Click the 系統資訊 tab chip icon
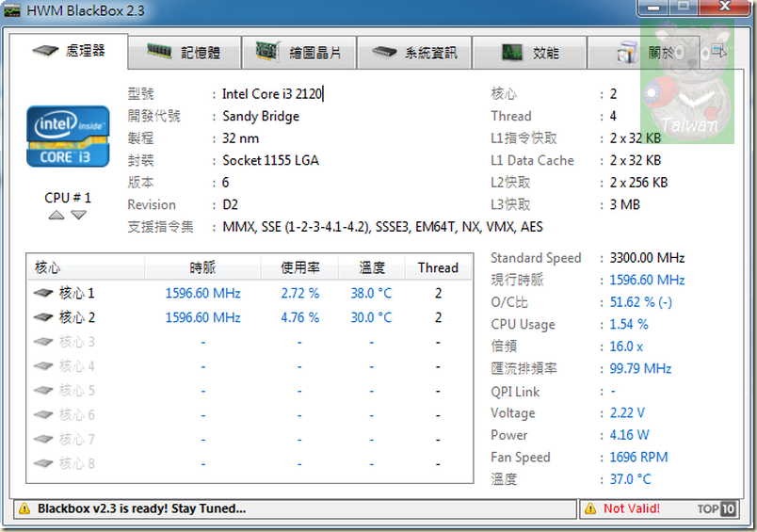Viewport: 757px width, 532px height. [384, 52]
